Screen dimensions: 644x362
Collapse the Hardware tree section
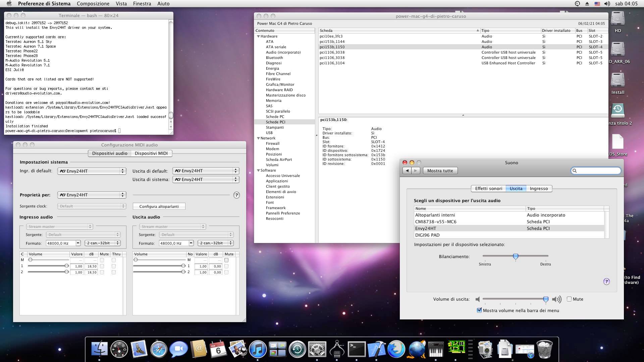point(259,36)
